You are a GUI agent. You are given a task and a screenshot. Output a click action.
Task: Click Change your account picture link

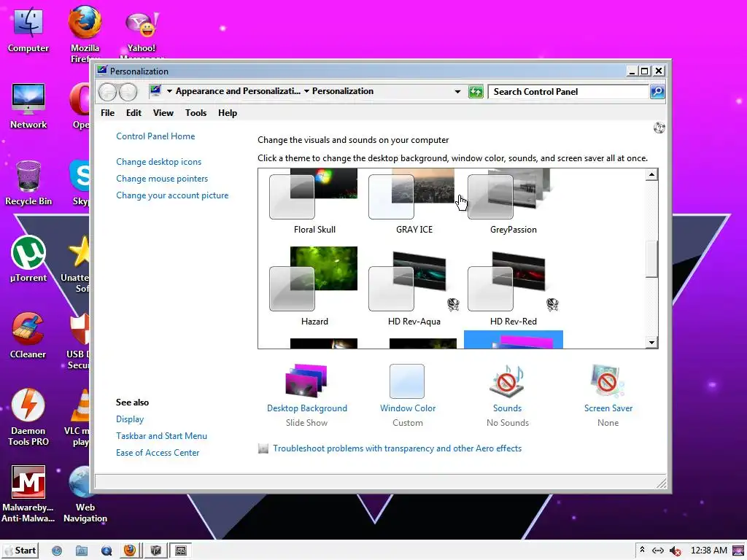pyautogui.click(x=172, y=195)
